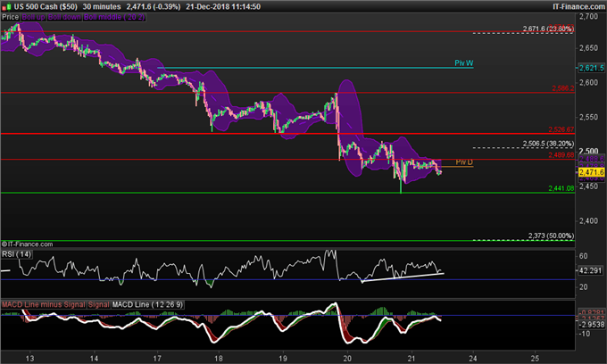
Task: Click the 2,600 price axis label
Action: (x=588, y=82)
